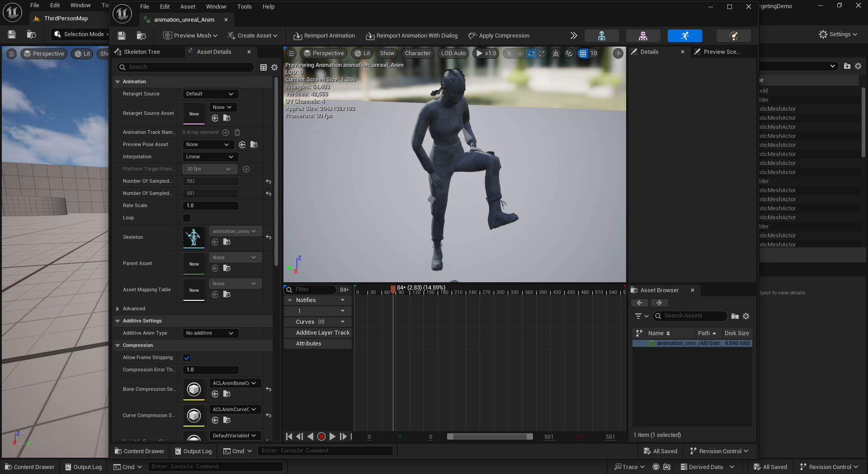Select the rotate gizmo tool in viewport
868x474 pixels.
(x=531, y=53)
